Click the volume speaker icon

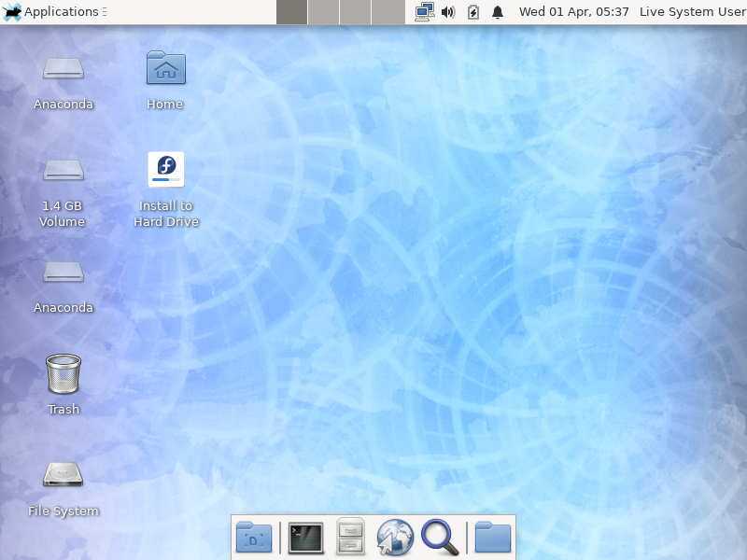448,12
